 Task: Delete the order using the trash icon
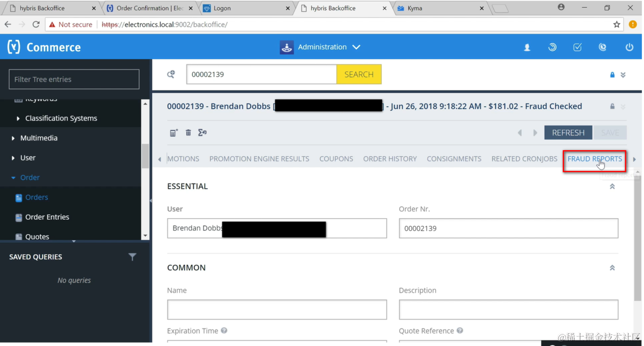point(188,132)
